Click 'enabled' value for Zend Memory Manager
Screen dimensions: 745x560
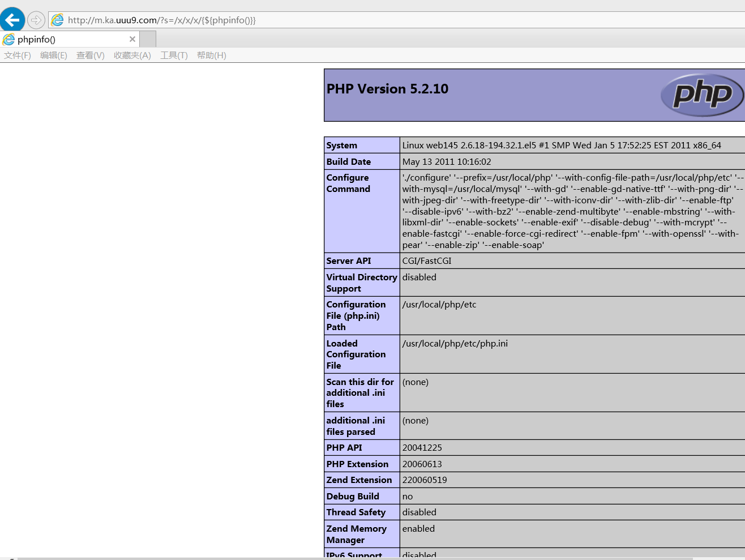pos(419,529)
